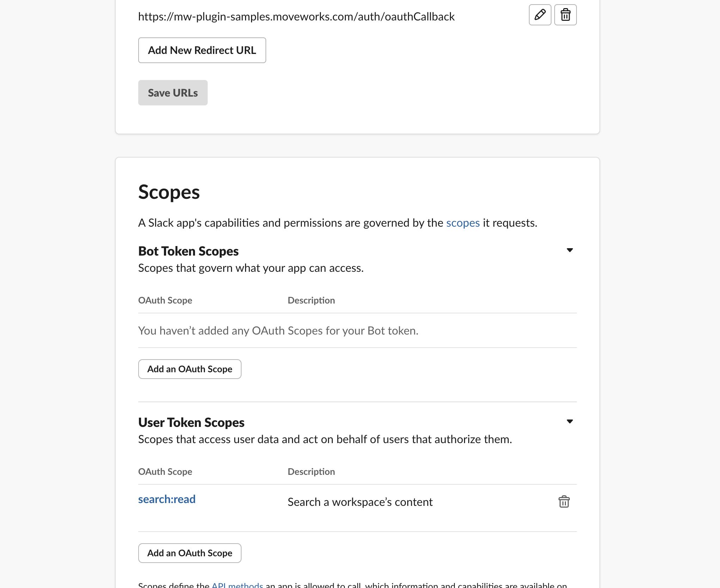
Task: Click the "Search a workspace's content" description
Action: (x=360, y=502)
